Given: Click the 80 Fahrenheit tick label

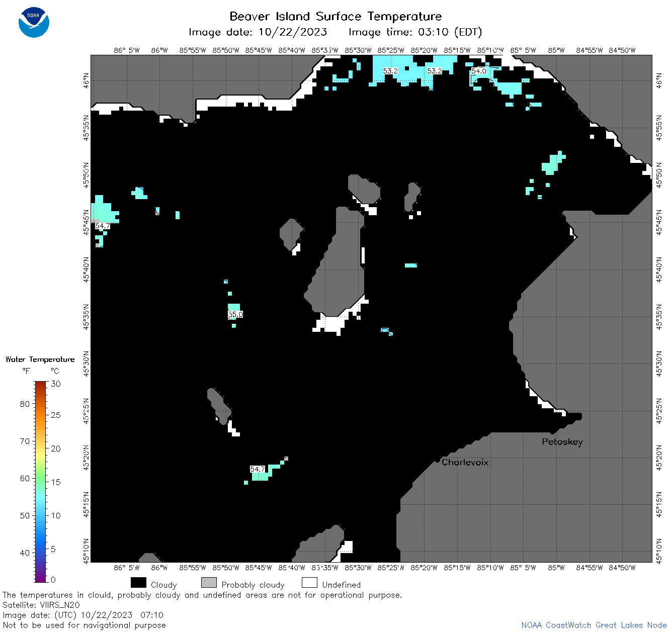Looking at the screenshot, I should pos(25,404).
